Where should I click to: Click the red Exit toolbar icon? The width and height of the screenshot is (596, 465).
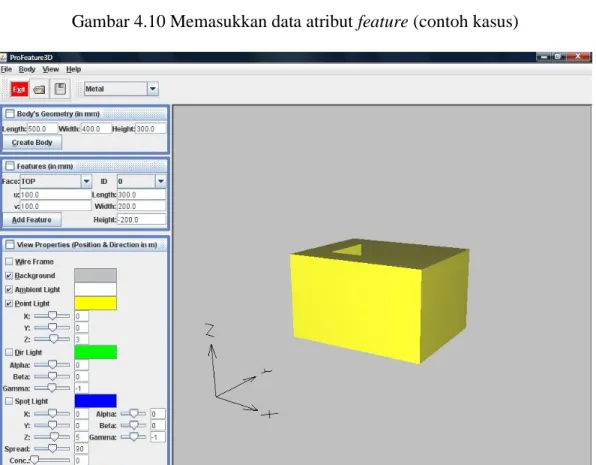point(19,89)
